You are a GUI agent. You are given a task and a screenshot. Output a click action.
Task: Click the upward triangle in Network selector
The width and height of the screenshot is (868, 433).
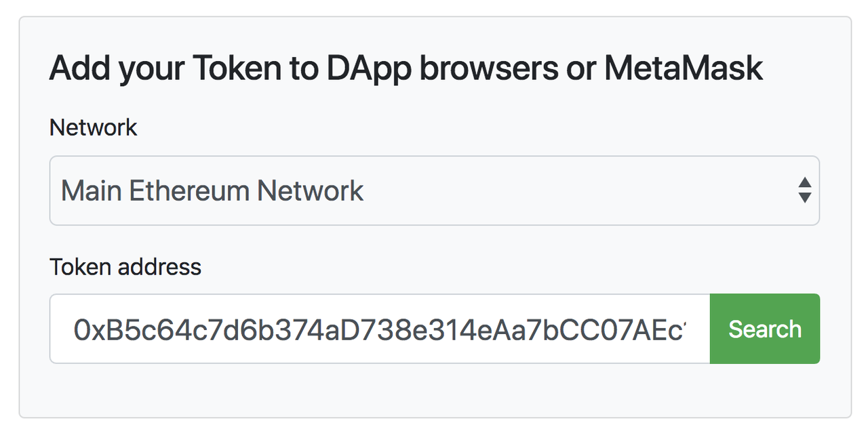[x=805, y=182]
